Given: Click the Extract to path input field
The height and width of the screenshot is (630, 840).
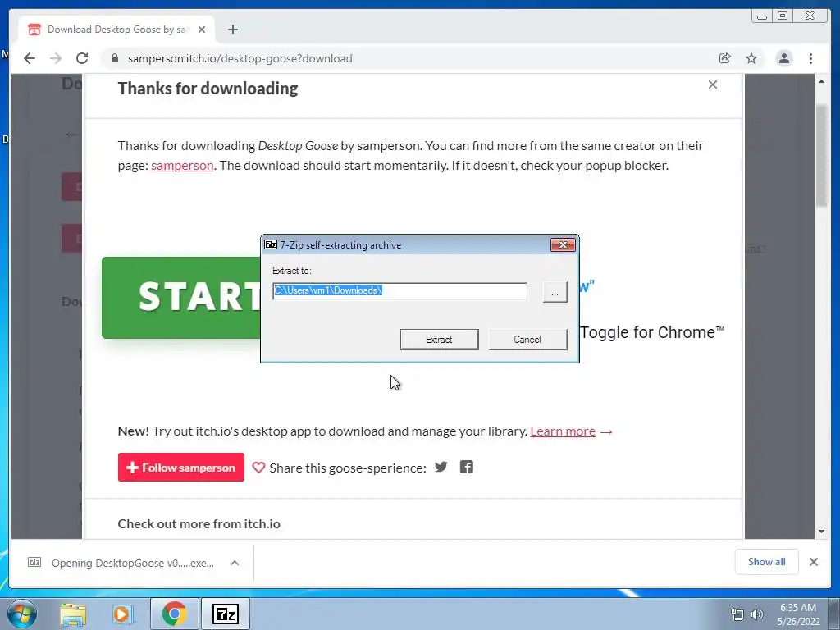Looking at the screenshot, I should [399, 291].
